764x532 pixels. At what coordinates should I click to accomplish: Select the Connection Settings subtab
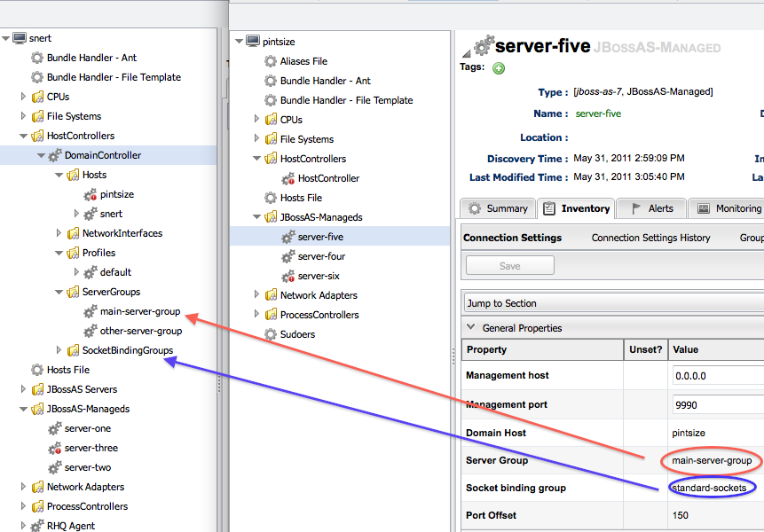(512, 238)
